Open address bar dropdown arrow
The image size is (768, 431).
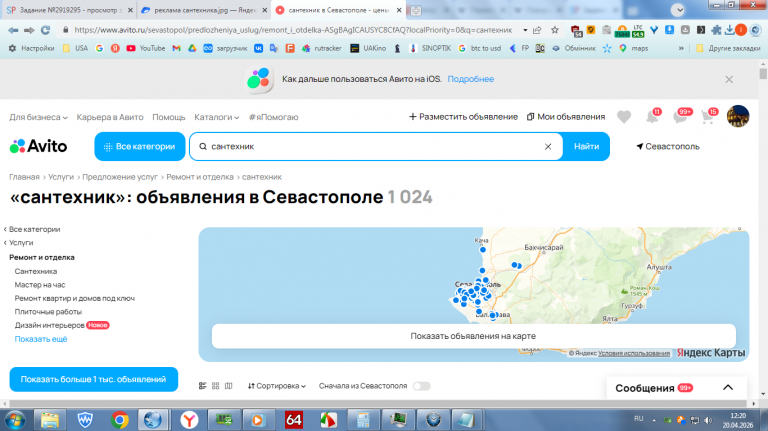(525, 30)
